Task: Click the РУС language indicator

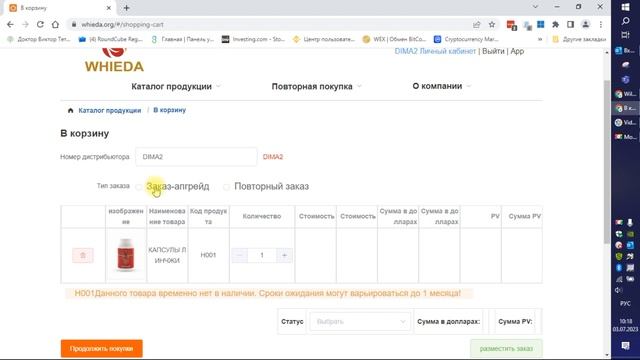Action: [625, 304]
